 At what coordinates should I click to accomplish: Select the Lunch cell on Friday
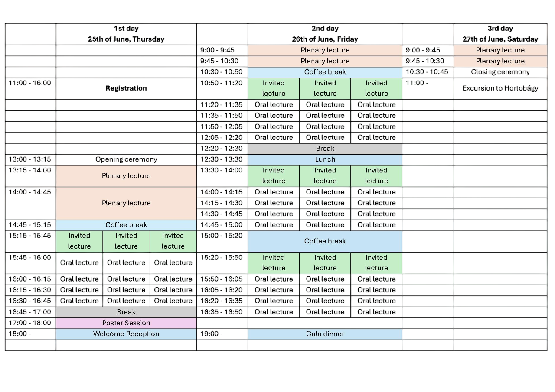click(325, 159)
